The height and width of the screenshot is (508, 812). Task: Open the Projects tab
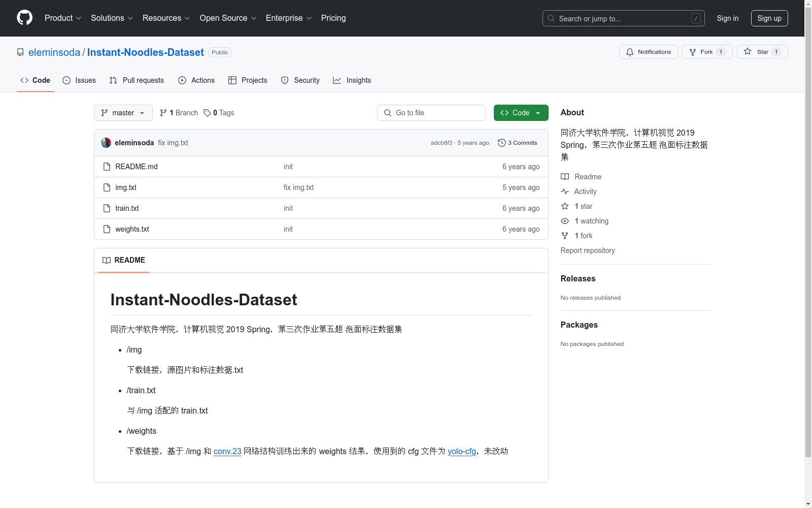pyautogui.click(x=248, y=80)
